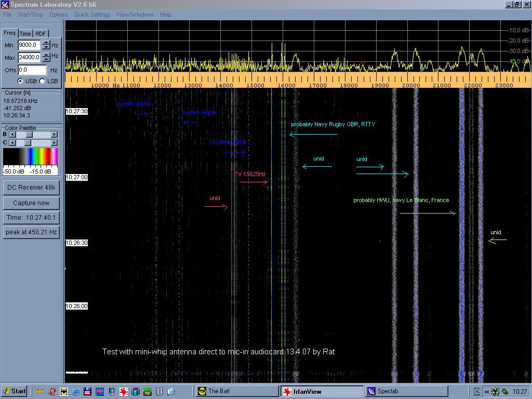Switch to The Bat! taskbar window

(237, 392)
